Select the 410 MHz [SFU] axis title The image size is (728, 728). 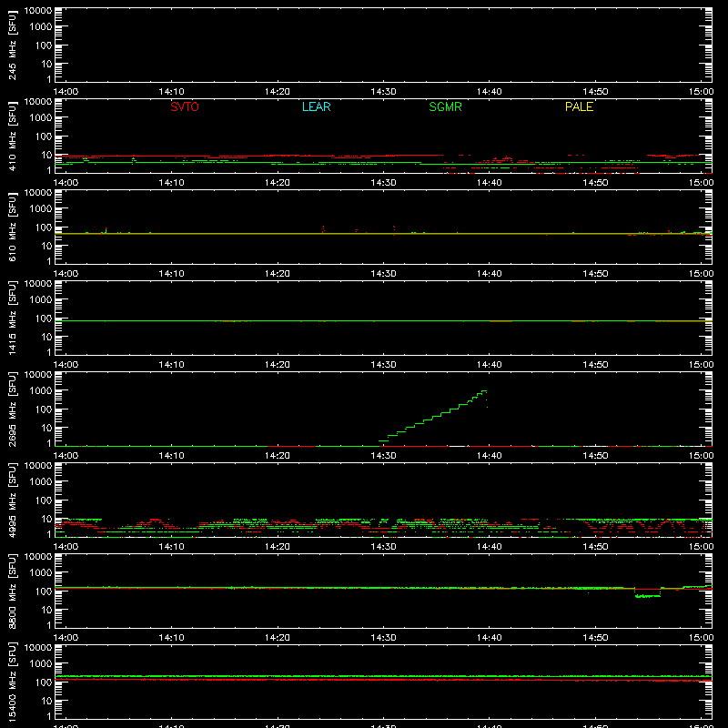click(13, 136)
